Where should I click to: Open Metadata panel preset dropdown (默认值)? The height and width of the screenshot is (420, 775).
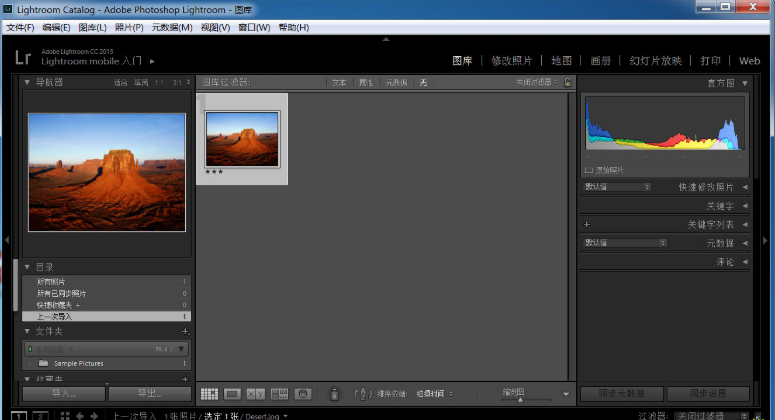click(x=625, y=243)
